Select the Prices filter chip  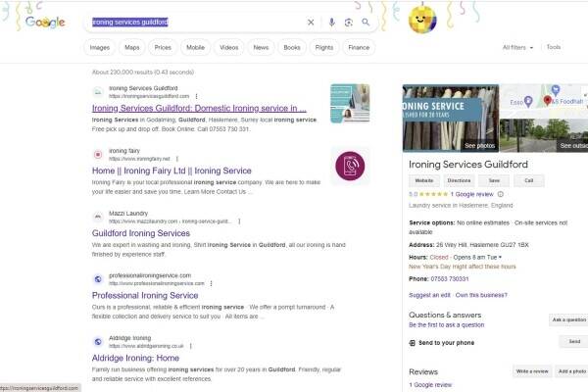point(163,48)
